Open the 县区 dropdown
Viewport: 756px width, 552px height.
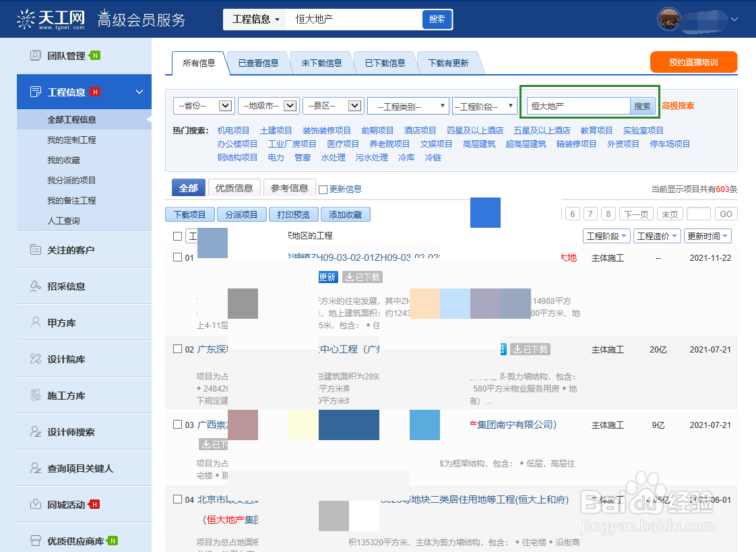point(333,106)
